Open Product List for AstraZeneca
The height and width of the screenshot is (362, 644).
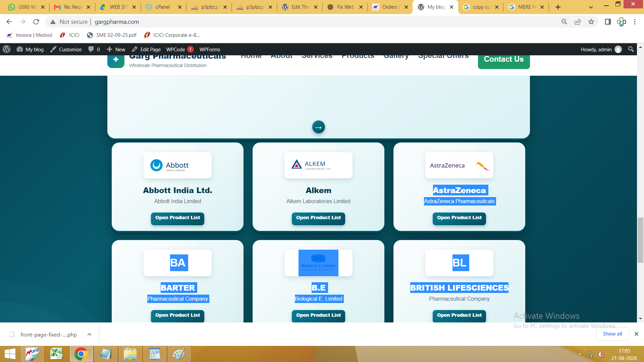coord(459,218)
